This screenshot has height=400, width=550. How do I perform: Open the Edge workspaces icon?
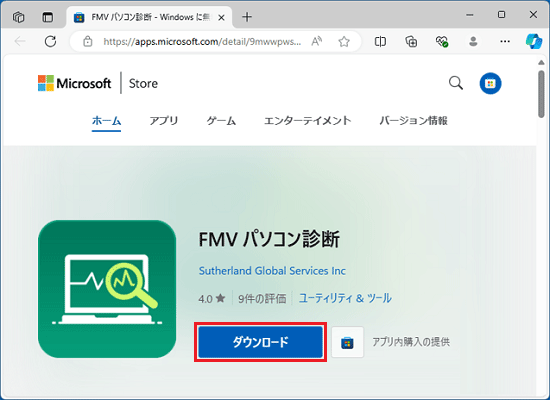[x=18, y=17]
